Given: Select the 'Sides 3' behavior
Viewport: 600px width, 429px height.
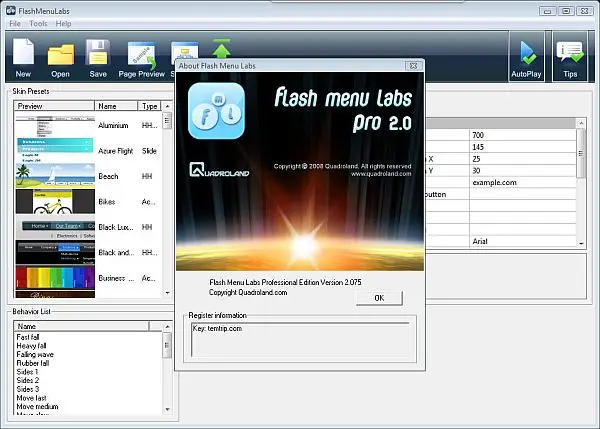Looking at the screenshot, I should (x=28, y=389).
